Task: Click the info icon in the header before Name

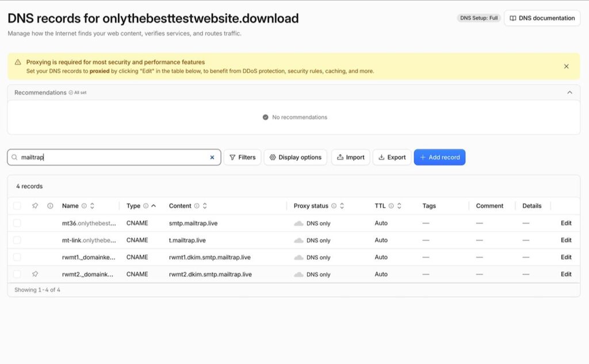Action: click(50, 206)
